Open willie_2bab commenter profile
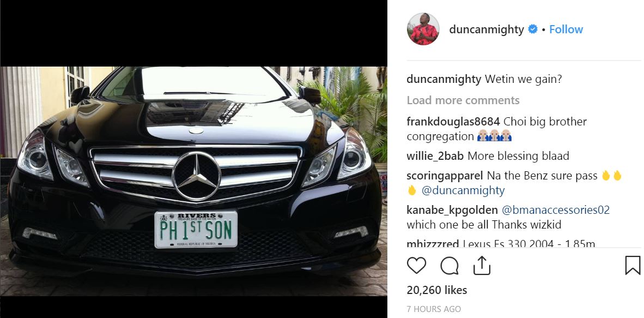The width and height of the screenshot is (644, 318). [x=435, y=157]
